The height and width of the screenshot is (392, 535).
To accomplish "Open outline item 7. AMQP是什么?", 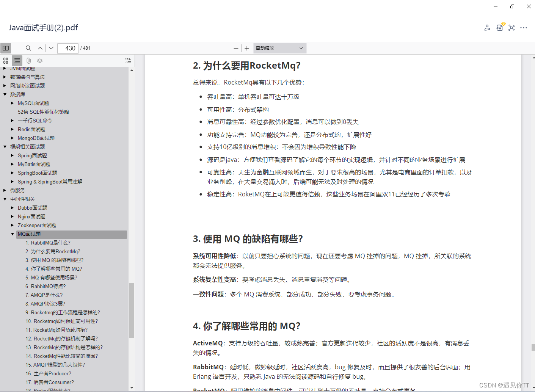I will [44, 295].
